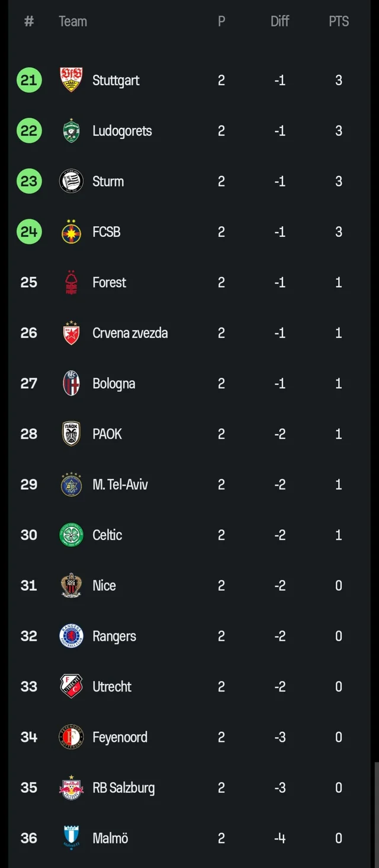379x868 pixels.
Task: Click the Crvena zvezda club crest
Action: [x=70, y=333]
